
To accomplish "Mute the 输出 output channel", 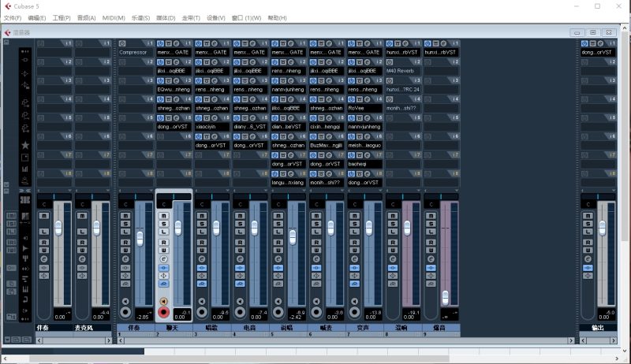I will 588,216.
